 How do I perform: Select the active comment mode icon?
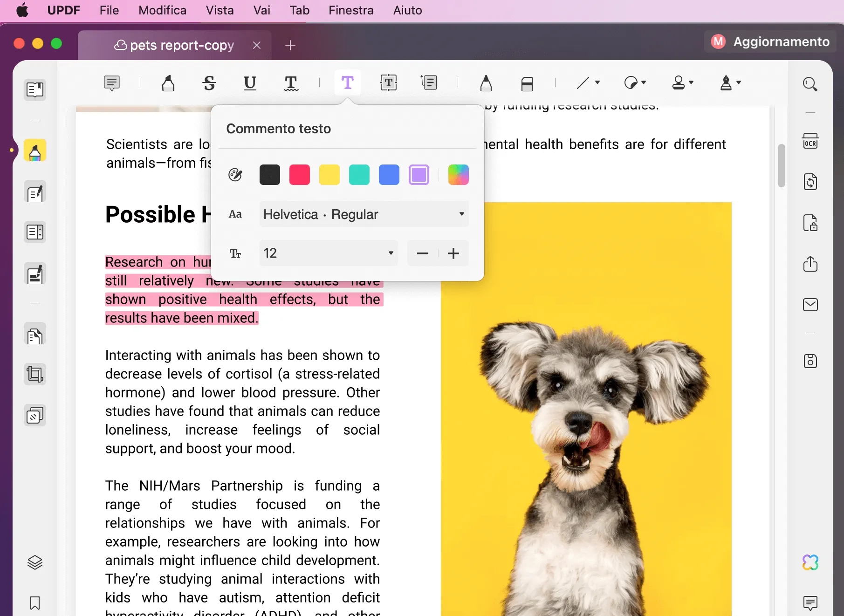click(x=35, y=151)
